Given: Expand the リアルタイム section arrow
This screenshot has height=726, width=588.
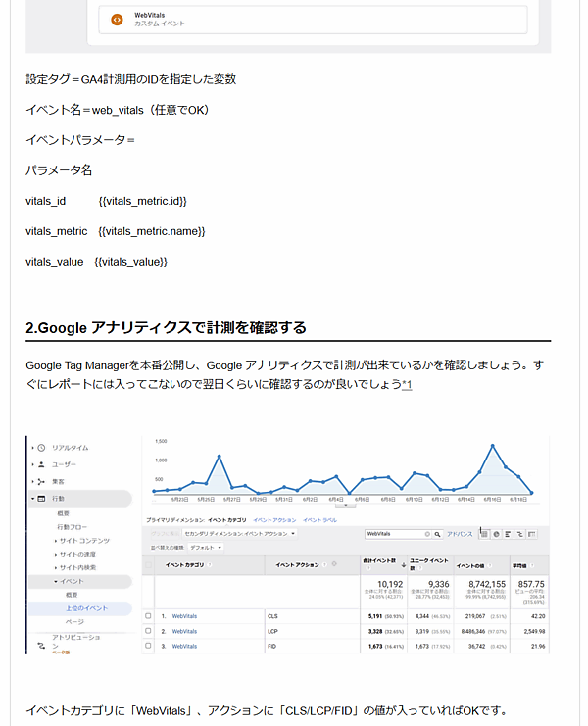Looking at the screenshot, I should click(x=33, y=448).
